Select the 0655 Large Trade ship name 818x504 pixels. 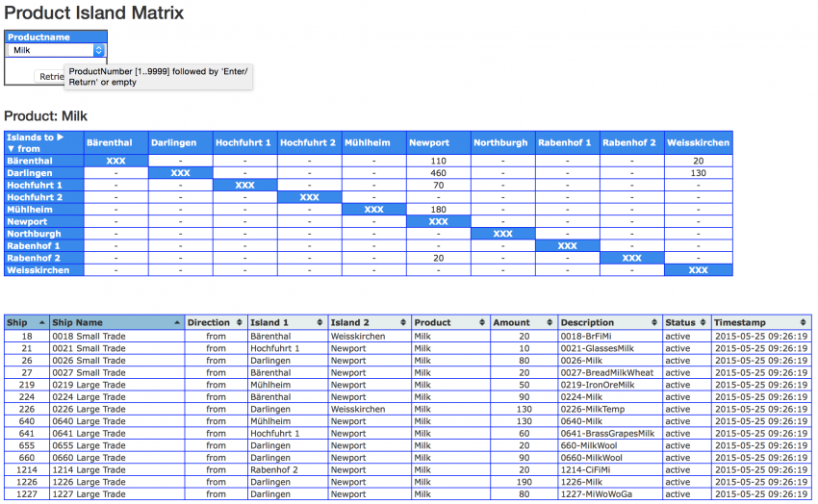point(89,445)
